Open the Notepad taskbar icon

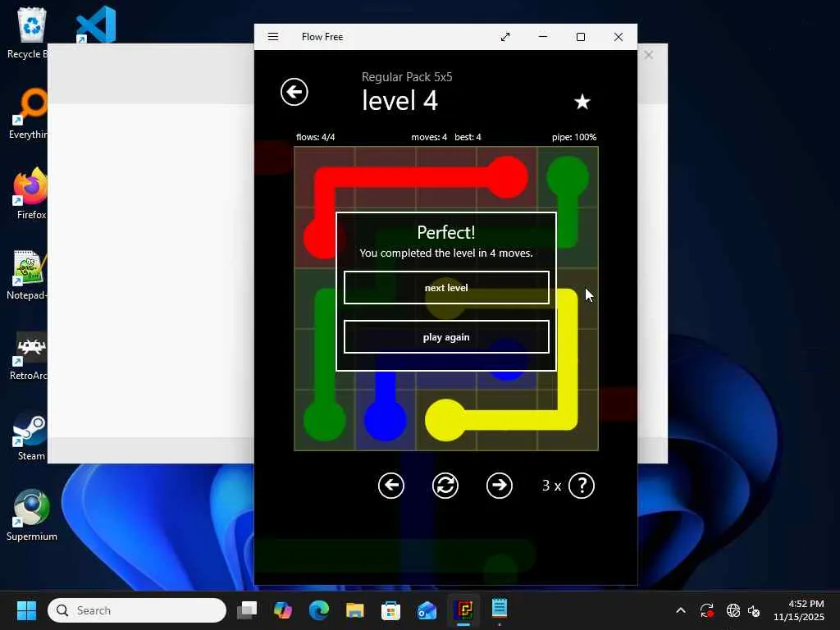[500, 609]
